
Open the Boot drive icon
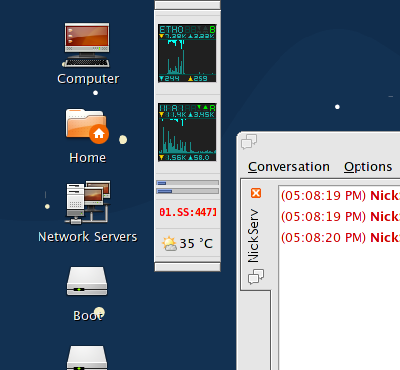pyautogui.click(x=87, y=281)
